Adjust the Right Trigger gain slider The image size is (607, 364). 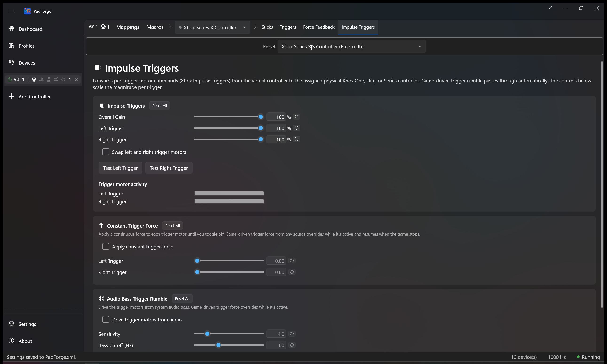tap(229, 139)
